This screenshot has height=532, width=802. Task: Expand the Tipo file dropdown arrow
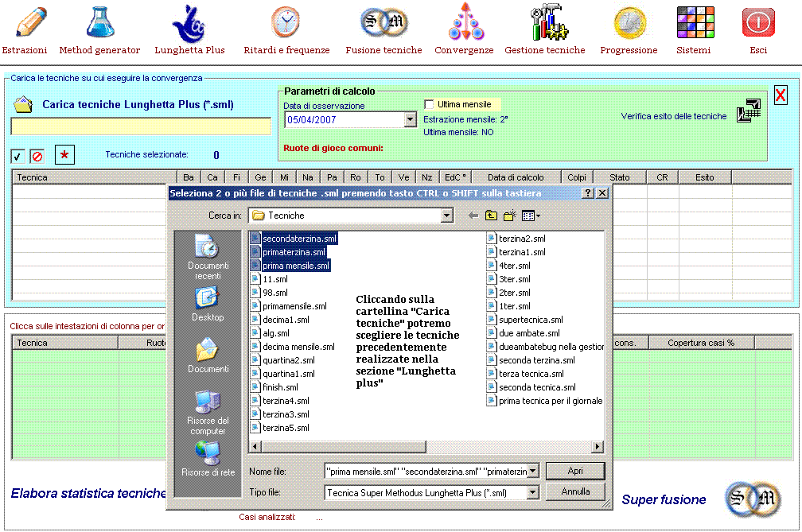pyautogui.click(x=533, y=493)
